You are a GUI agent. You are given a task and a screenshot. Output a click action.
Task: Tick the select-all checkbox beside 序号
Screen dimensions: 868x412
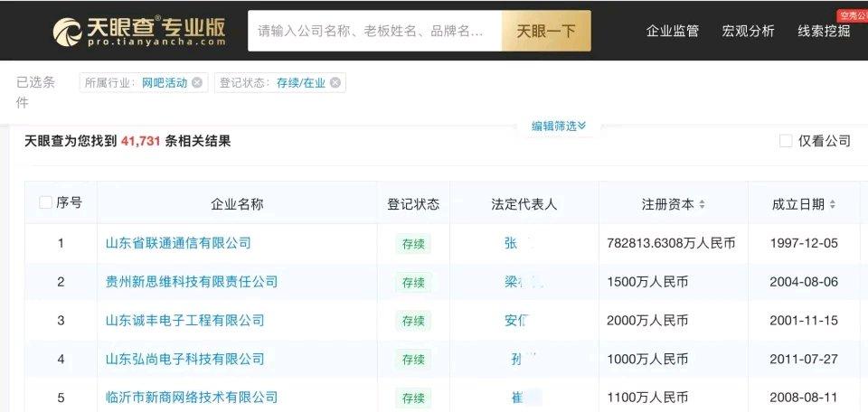[46, 203]
